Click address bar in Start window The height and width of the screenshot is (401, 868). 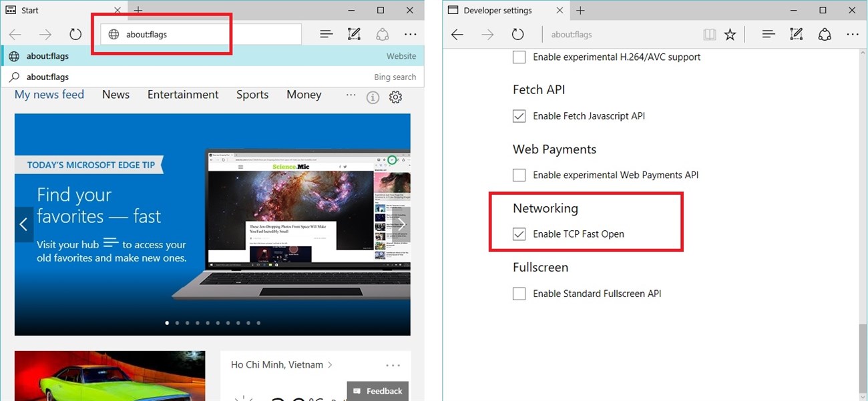click(201, 35)
